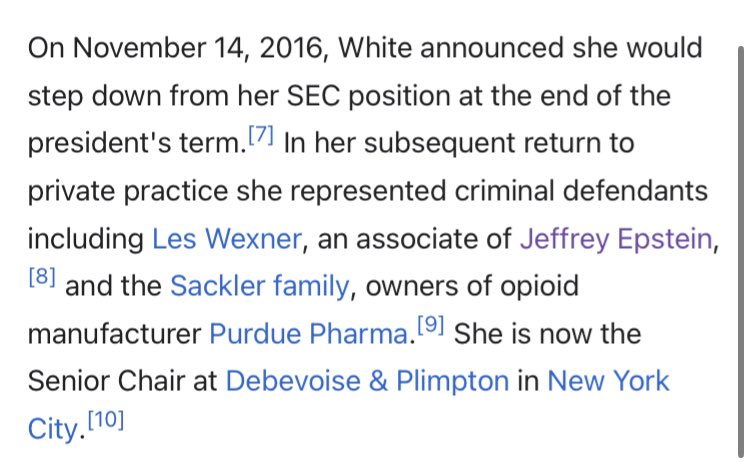This screenshot has width=750, height=462.
Task: Jump to citation reference [7]
Action: click(x=260, y=136)
